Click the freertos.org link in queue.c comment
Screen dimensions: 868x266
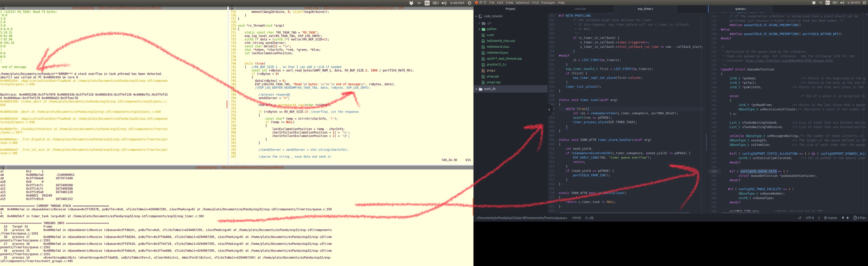pos(789,60)
